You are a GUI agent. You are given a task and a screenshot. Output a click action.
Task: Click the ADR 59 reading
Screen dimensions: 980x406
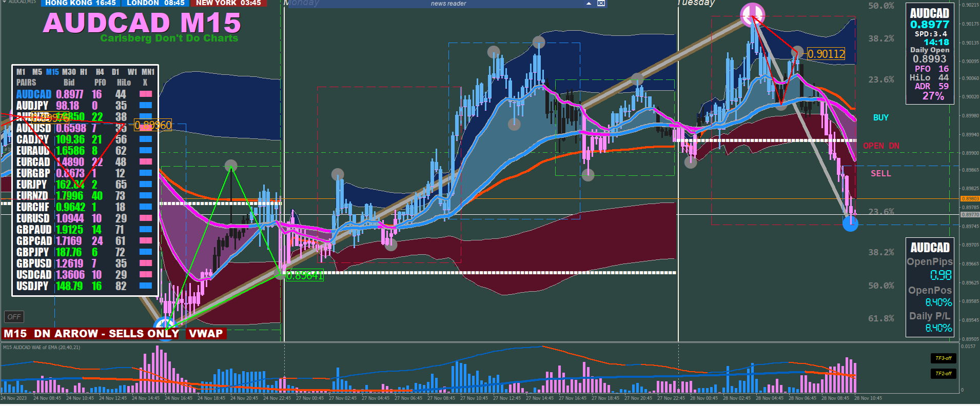click(931, 86)
